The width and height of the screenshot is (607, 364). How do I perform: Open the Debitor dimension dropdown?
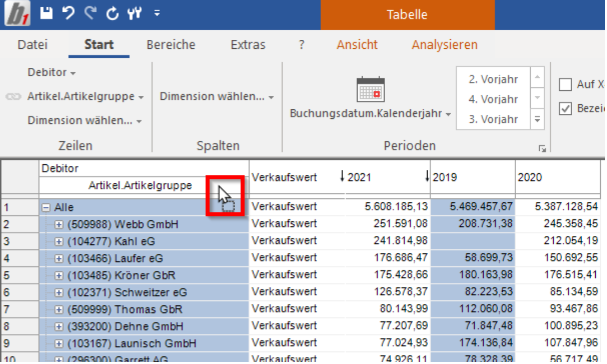tap(51, 72)
